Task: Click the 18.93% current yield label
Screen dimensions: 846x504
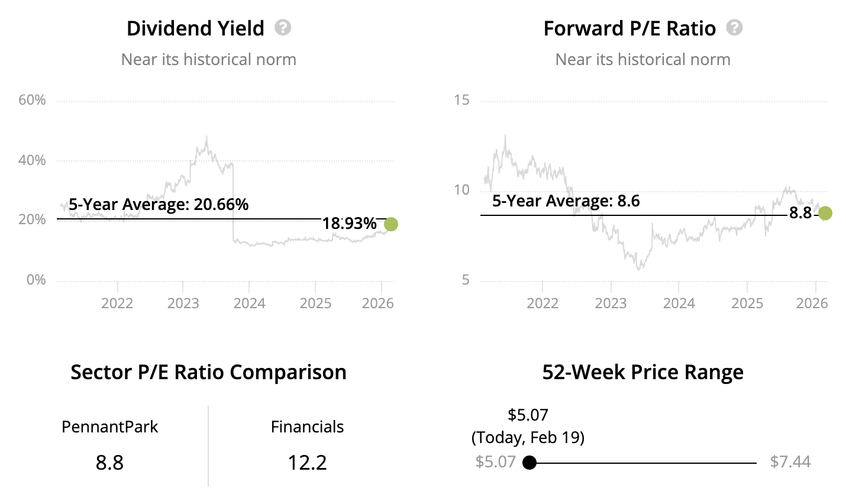Action: (349, 224)
